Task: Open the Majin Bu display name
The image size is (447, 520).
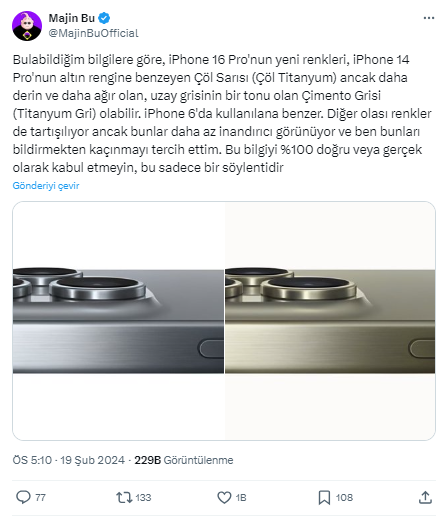Action: [72, 18]
